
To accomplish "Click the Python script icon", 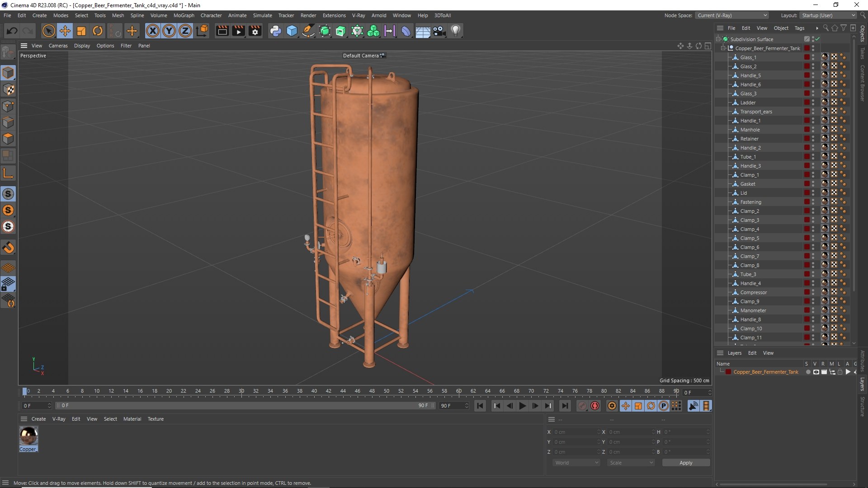I will pyautogui.click(x=275, y=31).
